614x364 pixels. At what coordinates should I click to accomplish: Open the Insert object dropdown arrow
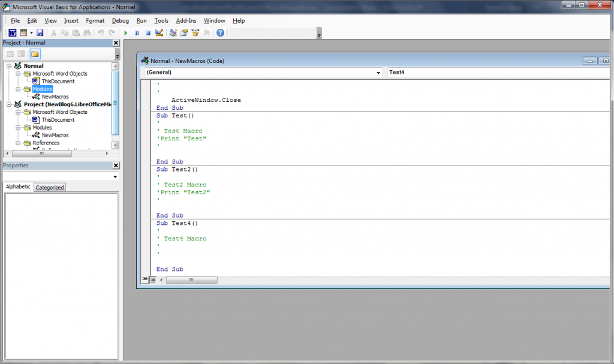point(31,32)
